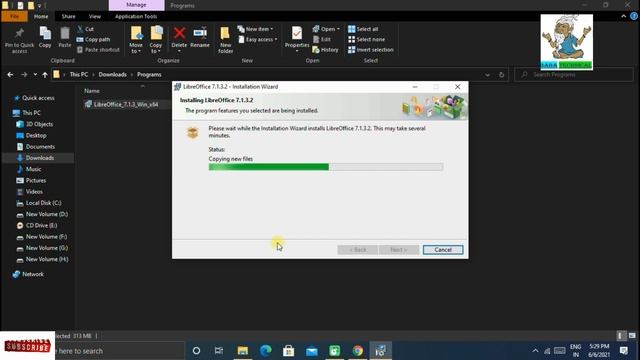Screen dimensions: 640x360
Task: Click the red Delete icon
Action: click(x=179, y=33)
